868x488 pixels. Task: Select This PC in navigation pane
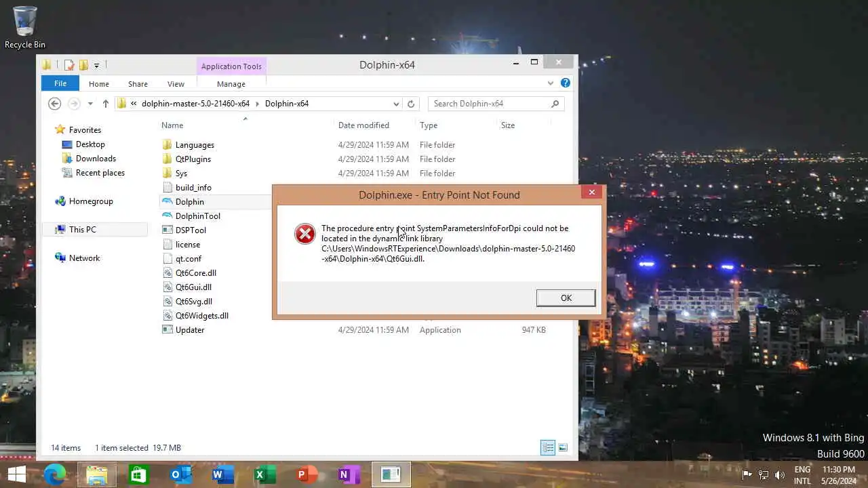82,229
